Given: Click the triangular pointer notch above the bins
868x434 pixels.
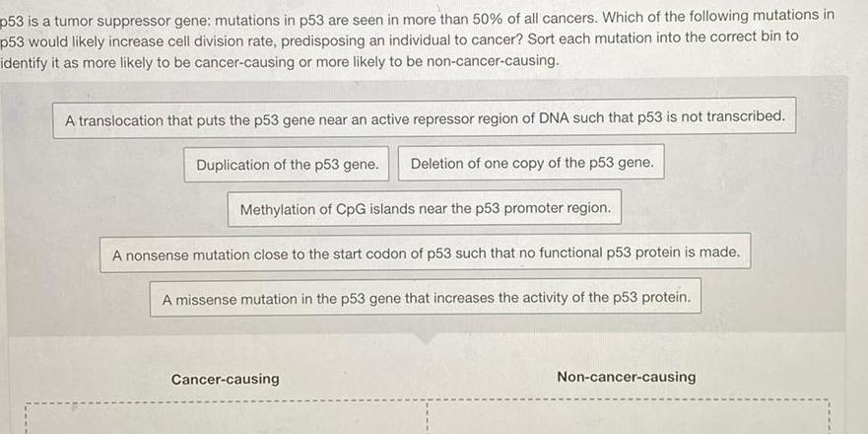Looking at the screenshot, I should click(x=427, y=337).
